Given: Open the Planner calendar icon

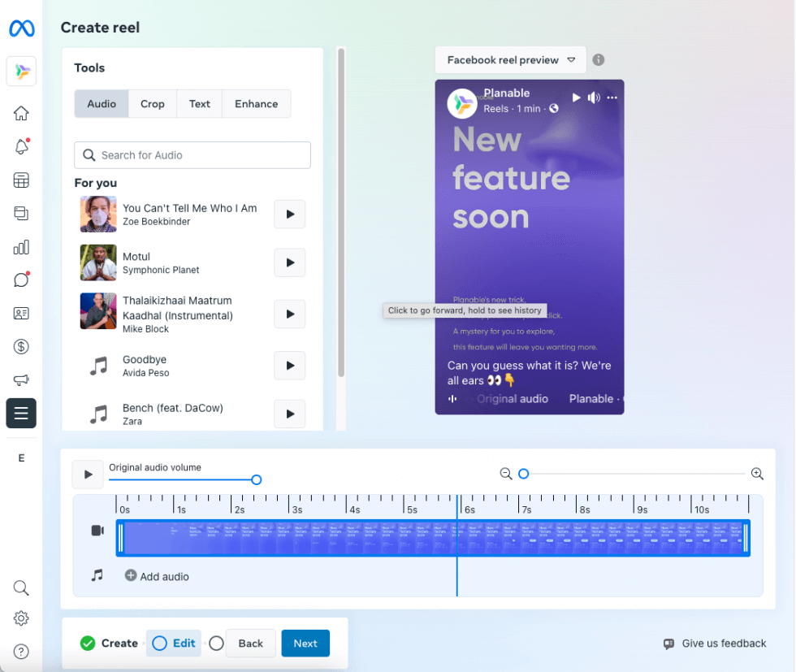Looking at the screenshot, I should coord(21,180).
